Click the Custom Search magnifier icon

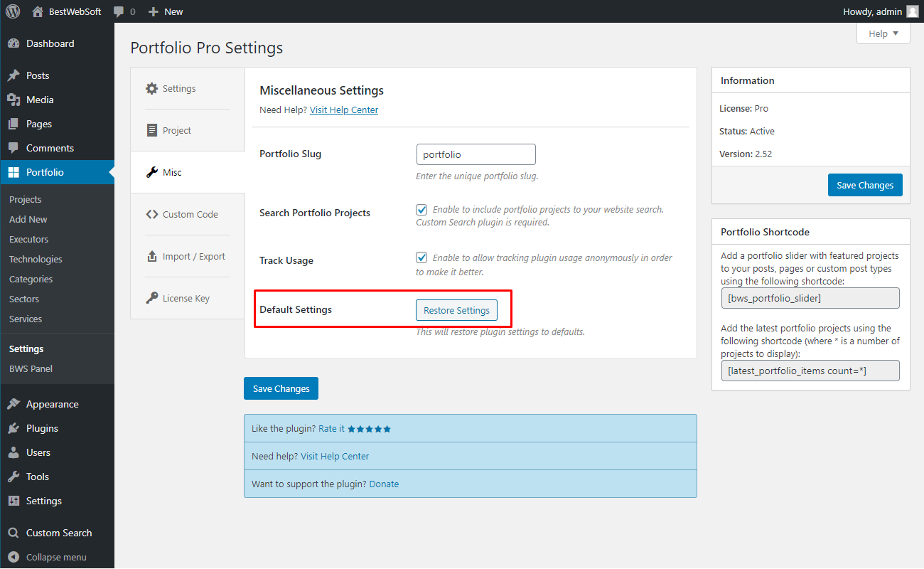14,533
